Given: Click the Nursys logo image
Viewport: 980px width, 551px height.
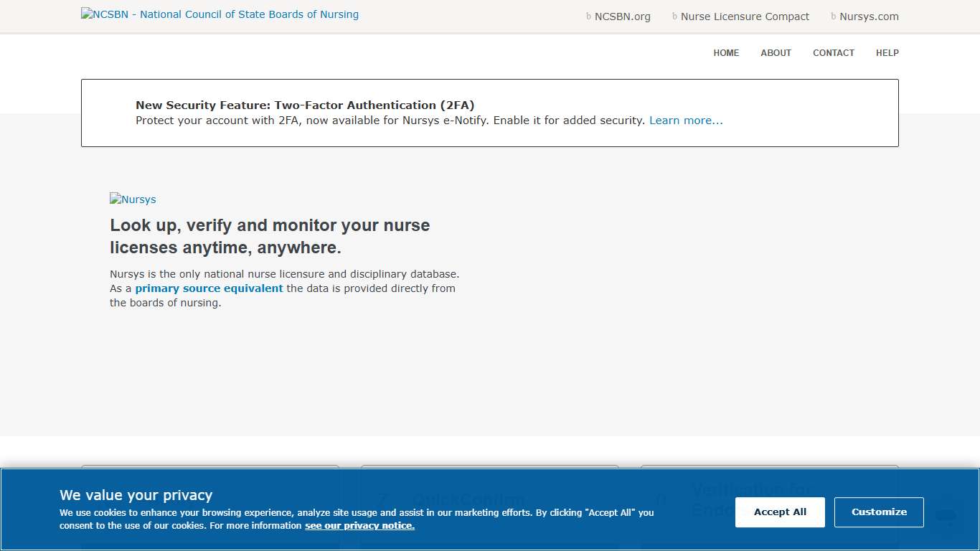Looking at the screenshot, I should [133, 199].
